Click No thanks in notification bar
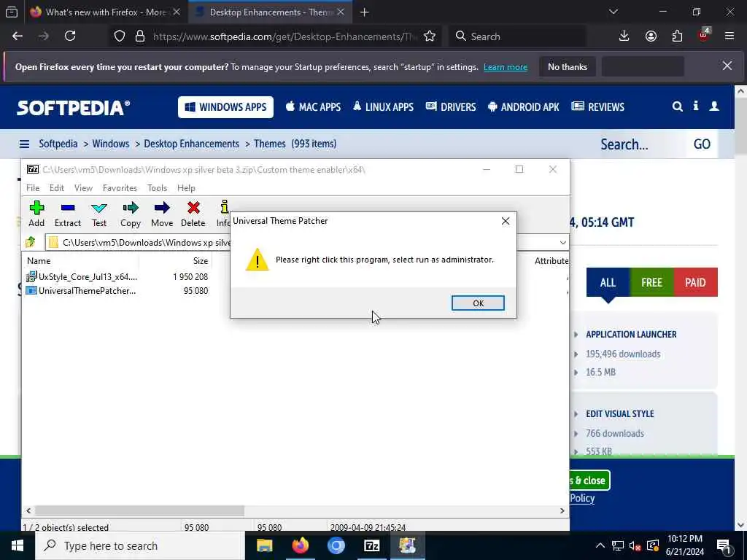The width and height of the screenshot is (747, 560). (x=568, y=67)
